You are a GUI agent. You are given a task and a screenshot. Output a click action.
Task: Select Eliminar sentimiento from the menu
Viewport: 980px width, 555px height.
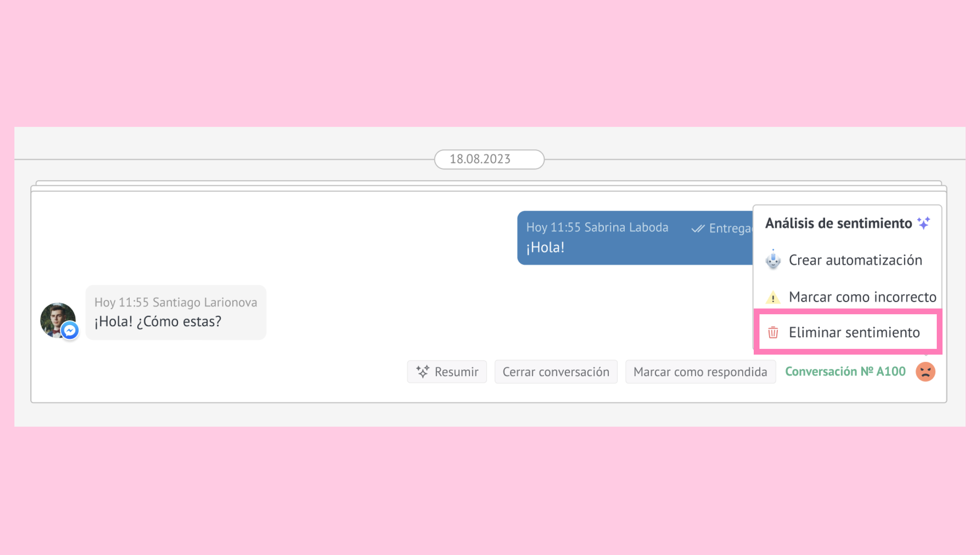pos(848,332)
